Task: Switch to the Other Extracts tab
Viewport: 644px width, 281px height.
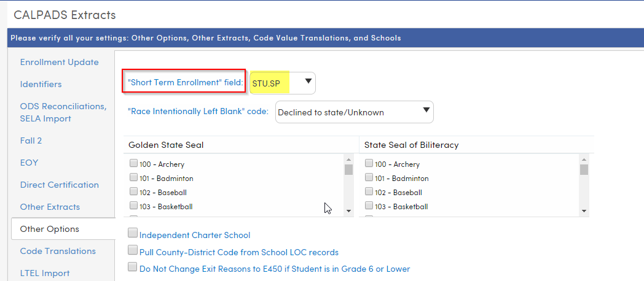Action: tap(50, 207)
